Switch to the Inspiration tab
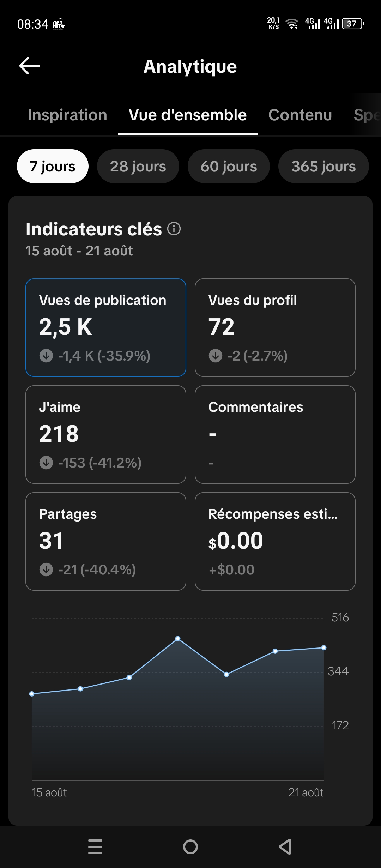The width and height of the screenshot is (381, 868). pyautogui.click(x=67, y=115)
